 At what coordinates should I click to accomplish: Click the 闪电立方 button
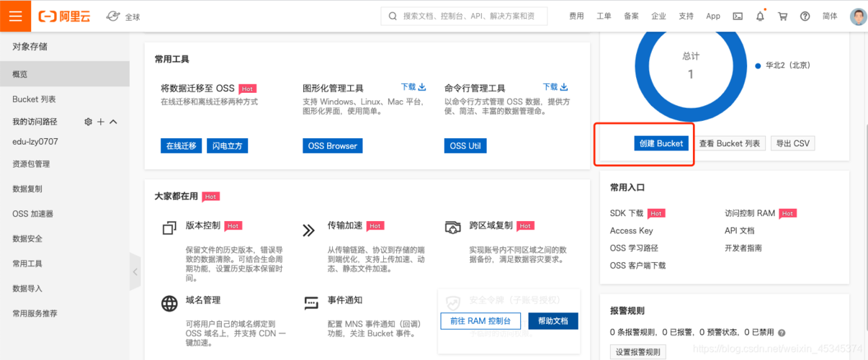tap(227, 145)
